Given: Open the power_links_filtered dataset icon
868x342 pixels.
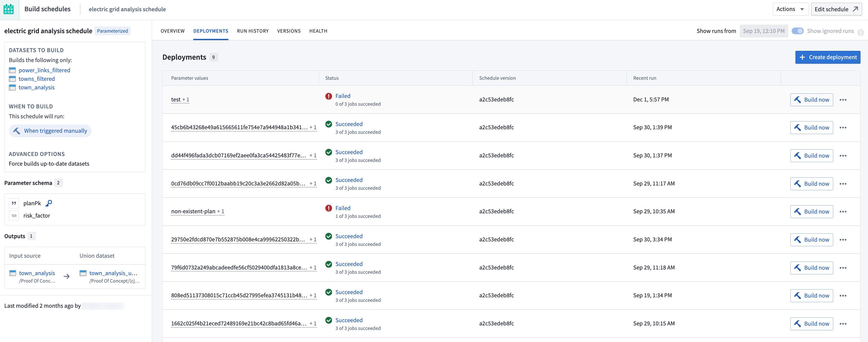Looking at the screenshot, I should 13,70.
